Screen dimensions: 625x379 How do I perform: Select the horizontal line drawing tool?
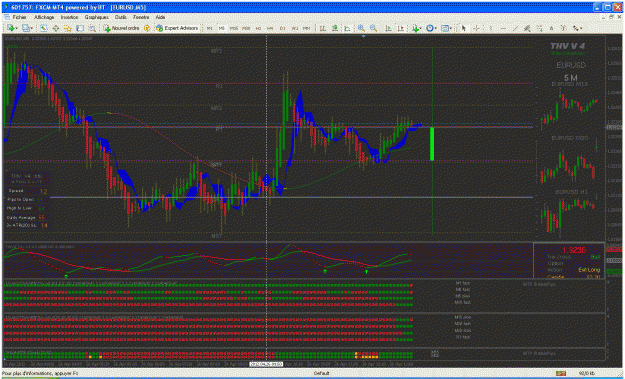pos(503,28)
